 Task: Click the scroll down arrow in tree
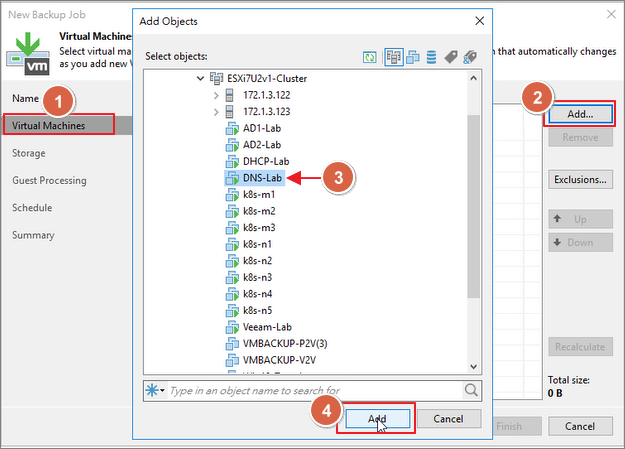click(474, 366)
